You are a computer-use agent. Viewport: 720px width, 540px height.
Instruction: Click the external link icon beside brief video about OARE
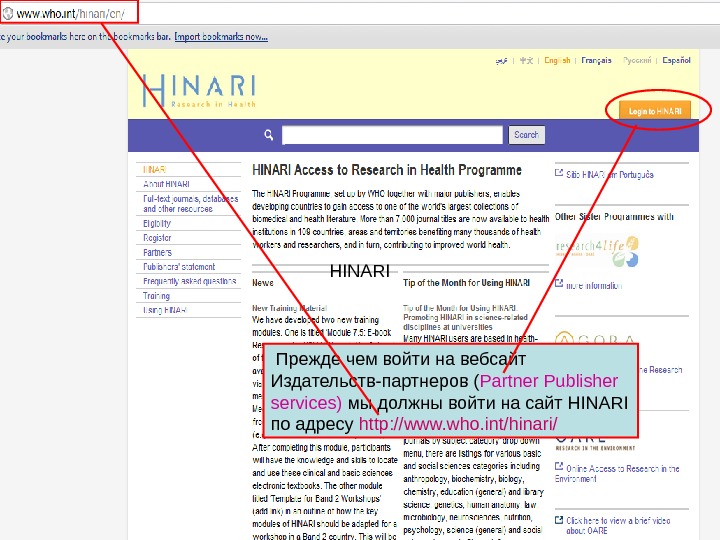[559, 520]
